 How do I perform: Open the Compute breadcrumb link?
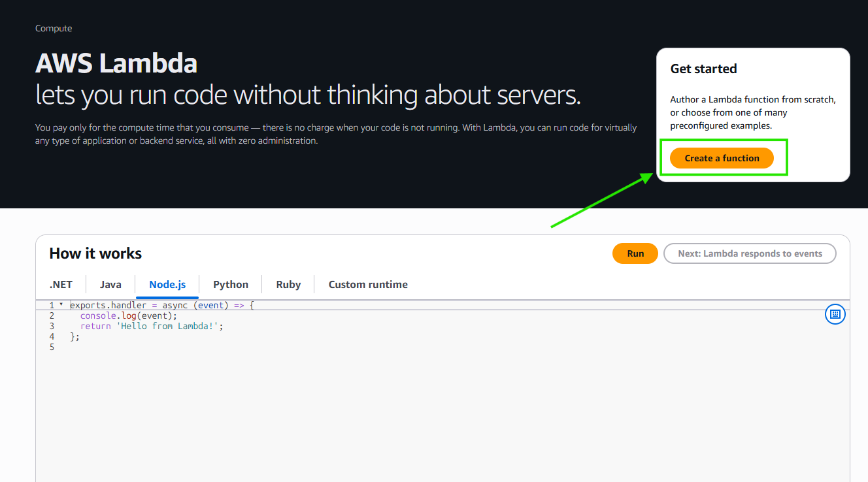53,28
